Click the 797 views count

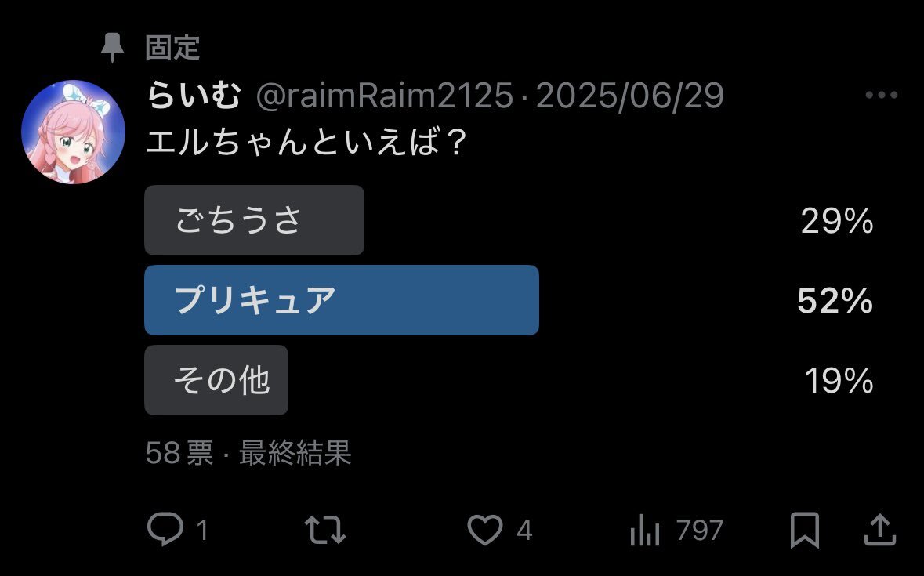tap(700, 530)
